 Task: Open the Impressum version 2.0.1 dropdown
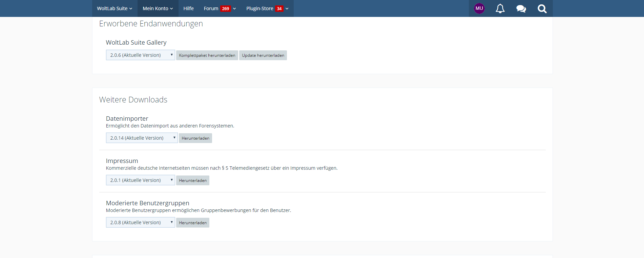[140, 180]
